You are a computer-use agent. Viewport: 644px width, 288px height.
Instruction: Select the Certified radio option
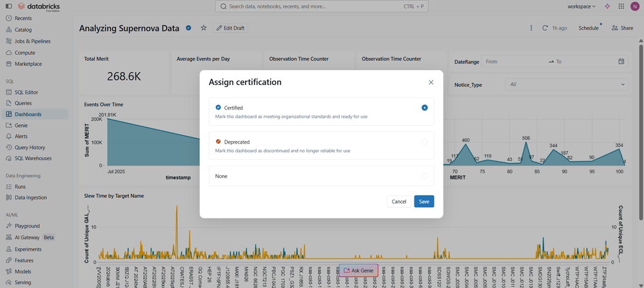[424, 108]
